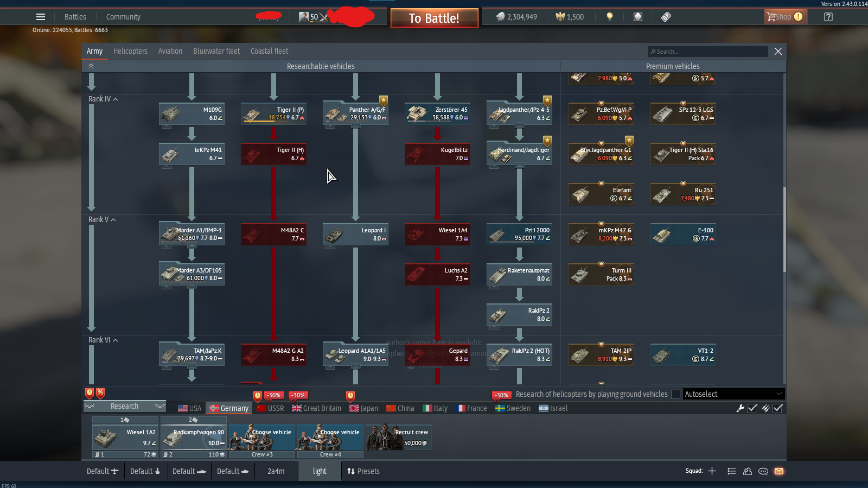Click the mail envelope icon
Screen dimensions: 868x488
pos(779,471)
